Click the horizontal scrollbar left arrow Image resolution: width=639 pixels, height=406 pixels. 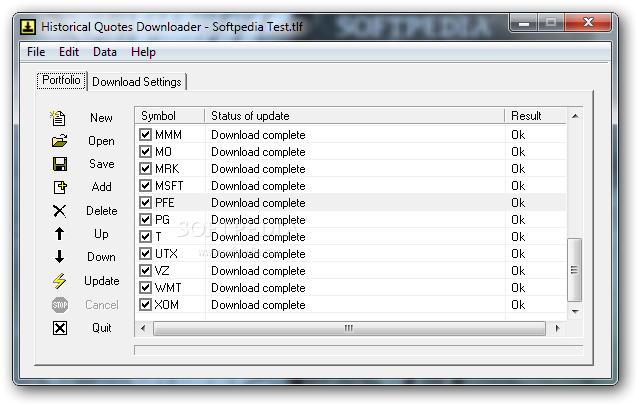[x=143, y=328]
